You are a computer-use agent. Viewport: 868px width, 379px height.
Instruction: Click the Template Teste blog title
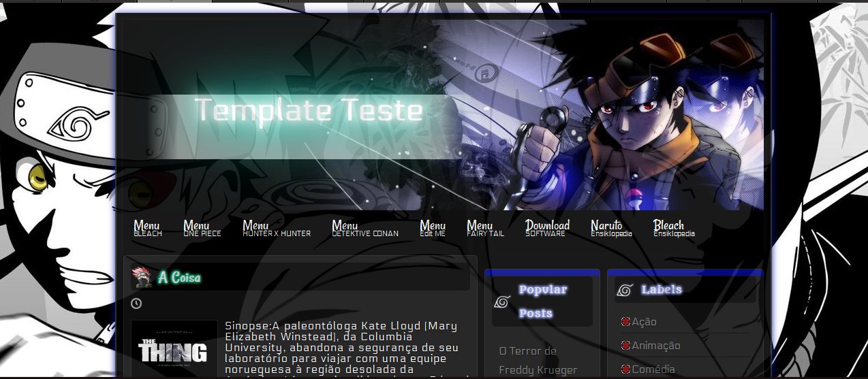click(309, 110)
